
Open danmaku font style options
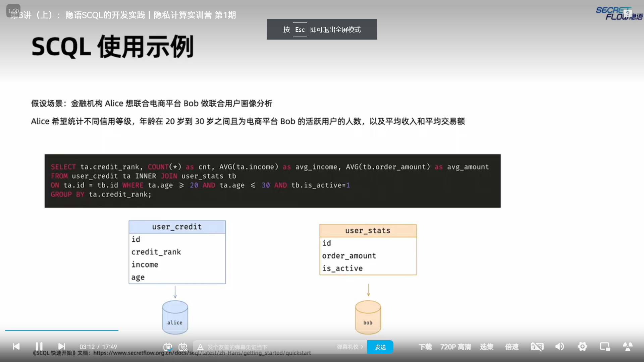click(200, 347)
